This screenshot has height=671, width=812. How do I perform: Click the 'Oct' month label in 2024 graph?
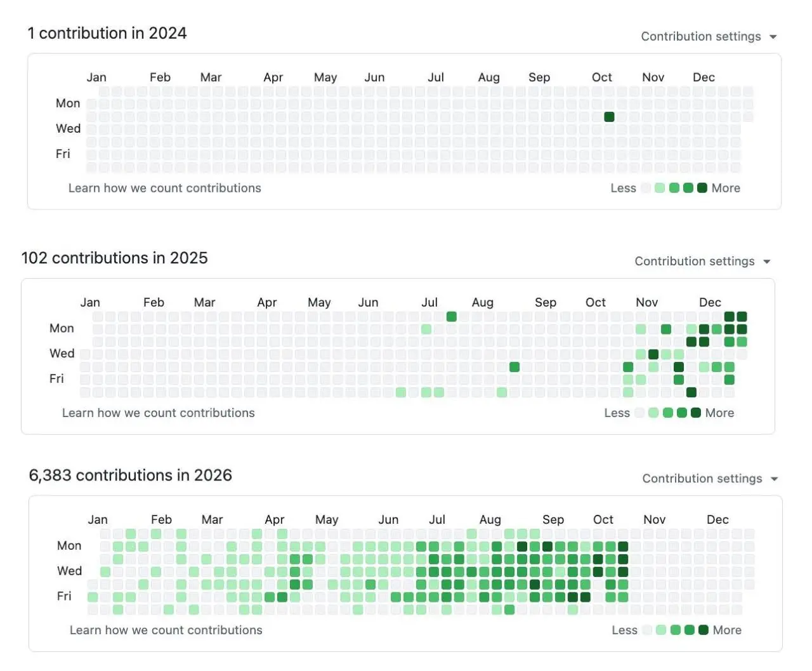point(602,77)
